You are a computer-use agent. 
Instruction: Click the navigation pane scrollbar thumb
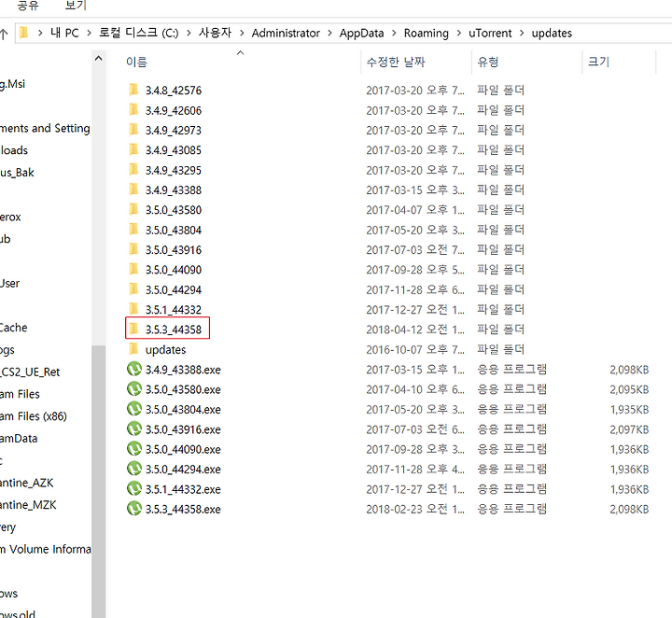point(99,482)
